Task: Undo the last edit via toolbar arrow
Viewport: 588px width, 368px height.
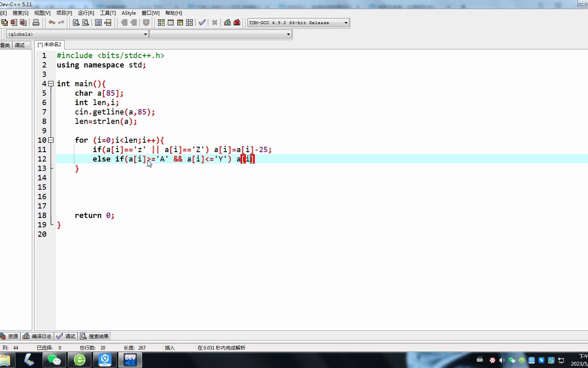Action: tap(51, 22)
